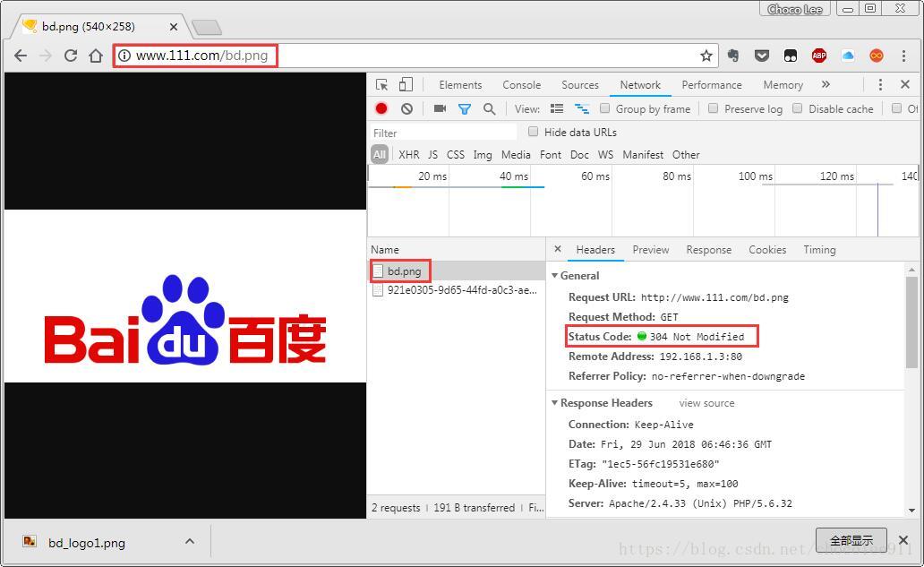Bookmark this page with the star
924x567 pixels.
click(706, 56)
